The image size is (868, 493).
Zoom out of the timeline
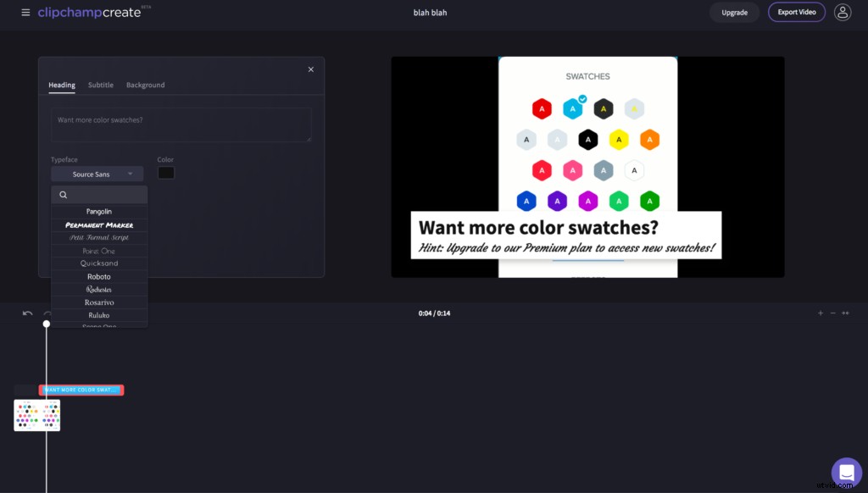pos(832,313)
